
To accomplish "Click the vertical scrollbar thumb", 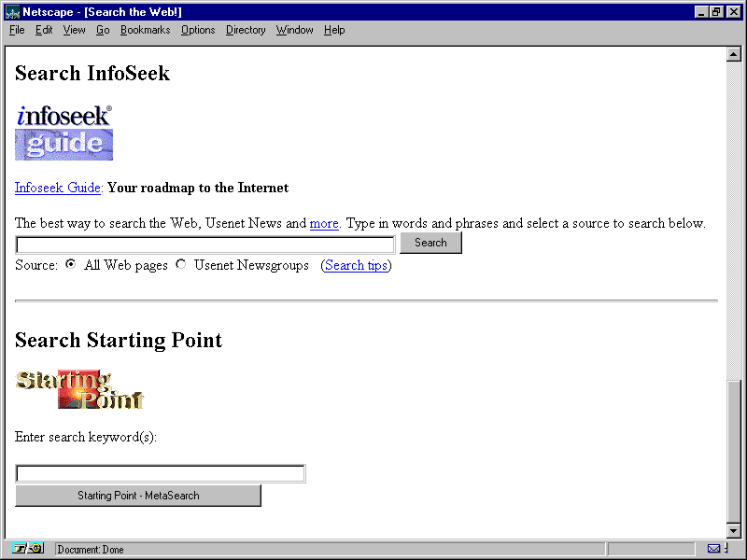I will (x=734, y=448).
